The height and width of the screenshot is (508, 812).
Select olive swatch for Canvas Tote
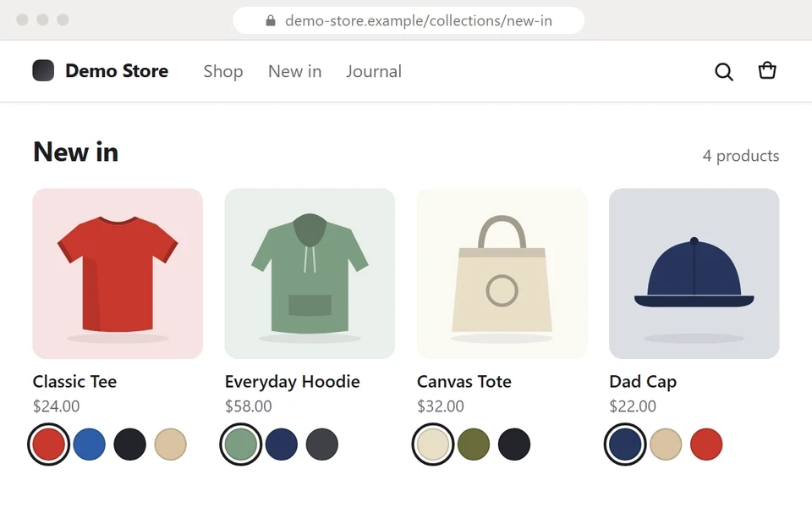[474, 444]
